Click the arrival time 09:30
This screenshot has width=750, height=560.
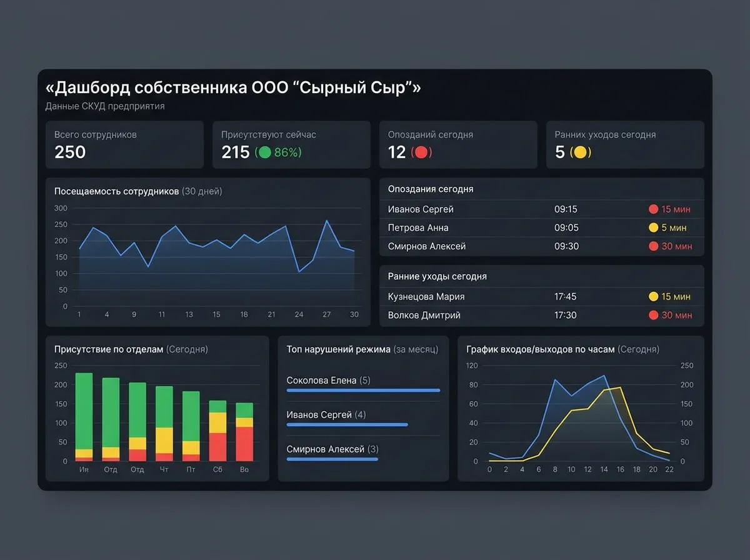[x=566, y=246]
